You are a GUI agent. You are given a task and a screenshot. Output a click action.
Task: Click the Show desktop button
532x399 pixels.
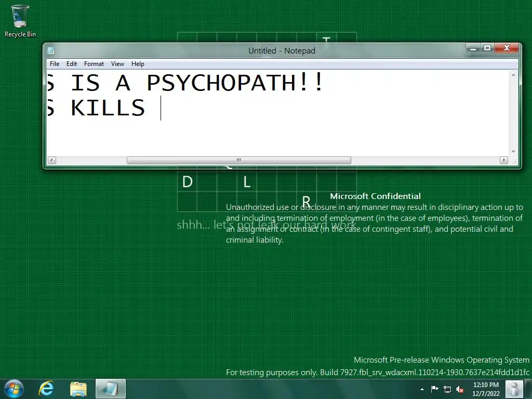pos(528,389)
